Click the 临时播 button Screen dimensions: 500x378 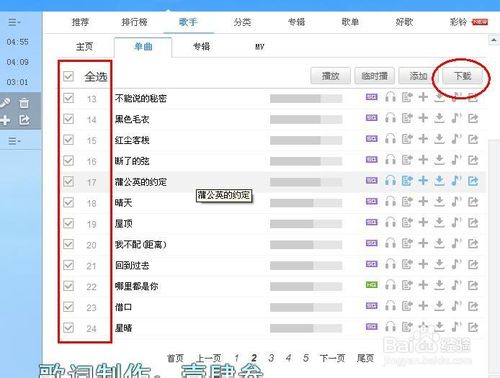point(375,76)
